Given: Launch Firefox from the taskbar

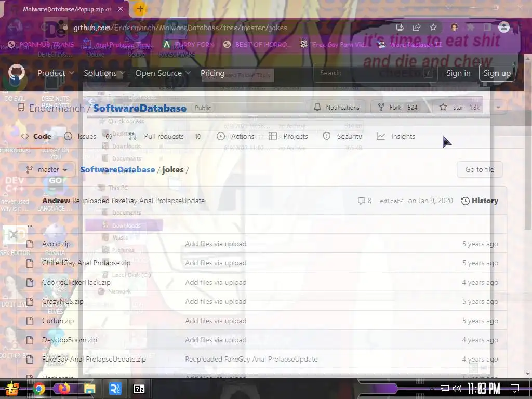Looking at the screenshot, I should pos(64,389).
